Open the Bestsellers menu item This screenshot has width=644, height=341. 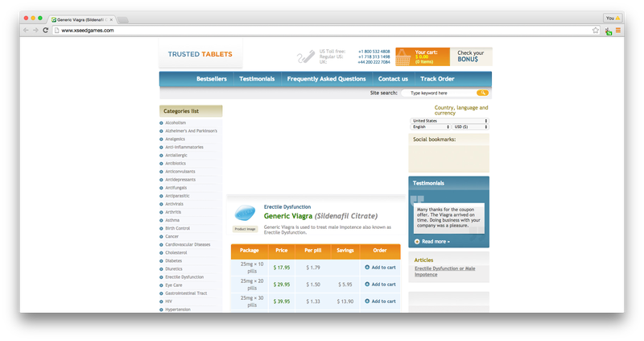click(x=212, y=78)
